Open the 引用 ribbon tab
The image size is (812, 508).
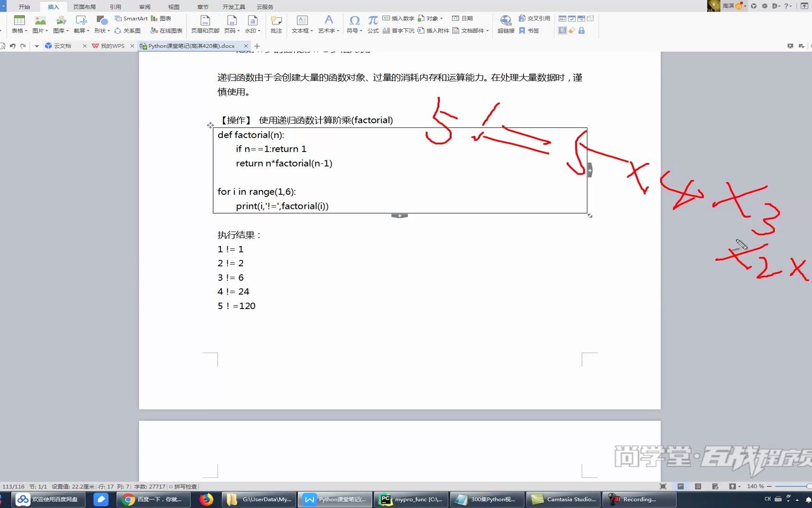point(115,7)
